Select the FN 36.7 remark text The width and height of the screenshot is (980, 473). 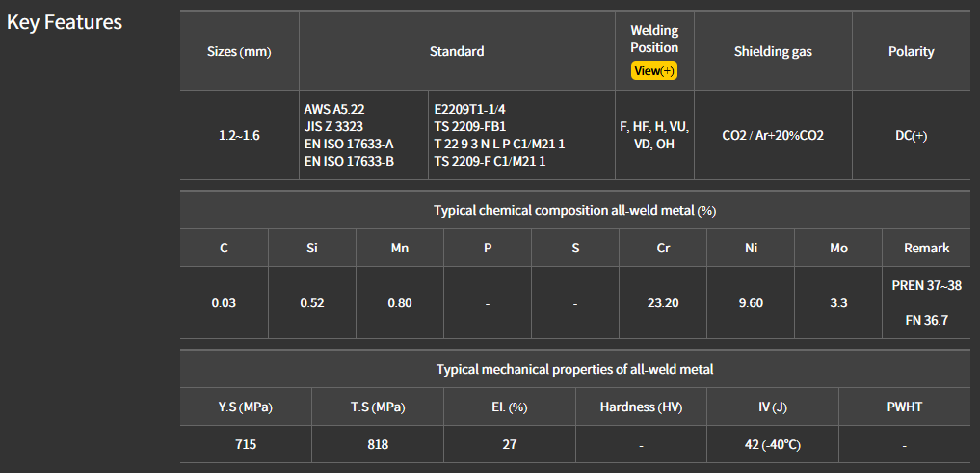[x=926, y=320]
